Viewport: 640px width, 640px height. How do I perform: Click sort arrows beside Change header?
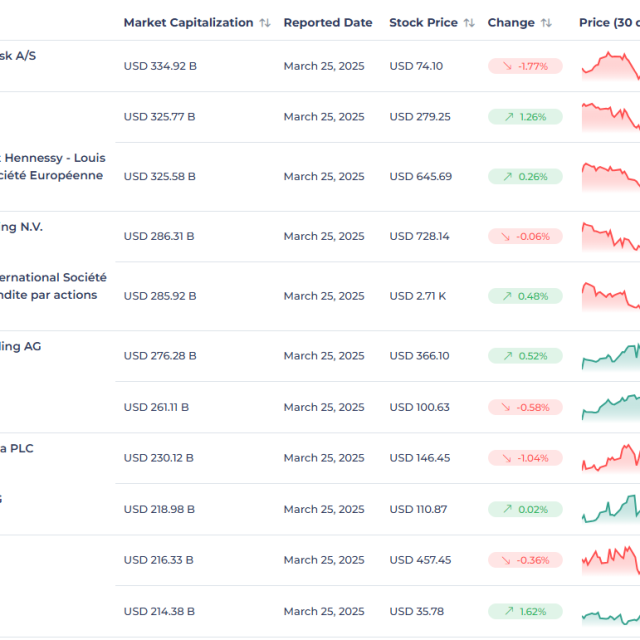[545, 23]
